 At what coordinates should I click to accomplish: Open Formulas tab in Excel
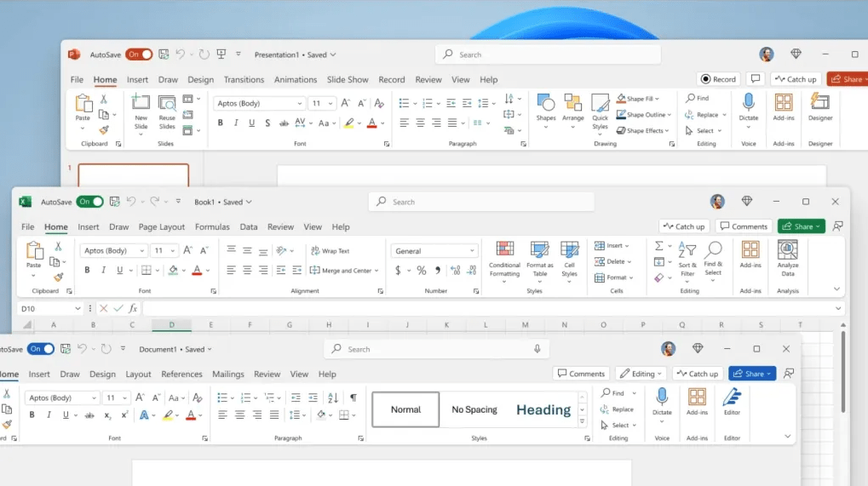[x=212, y=226]
